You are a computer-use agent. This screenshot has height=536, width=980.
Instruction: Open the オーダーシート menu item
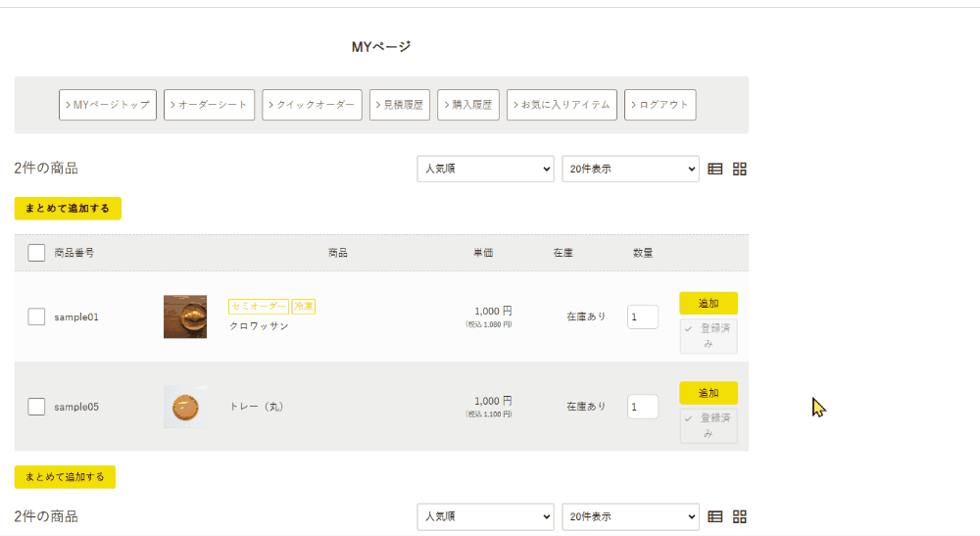(x=210, y=105)
